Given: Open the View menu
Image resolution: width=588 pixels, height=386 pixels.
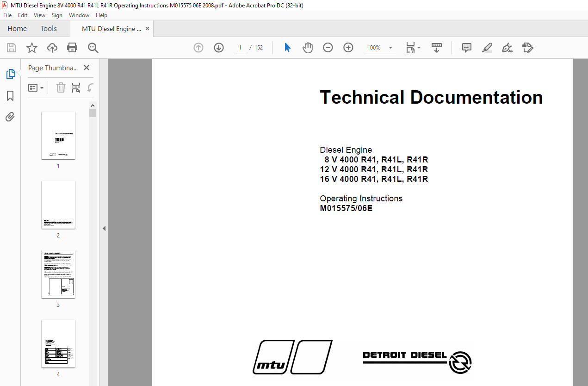Looking at the screenshot, I should [x=39, y=15].
